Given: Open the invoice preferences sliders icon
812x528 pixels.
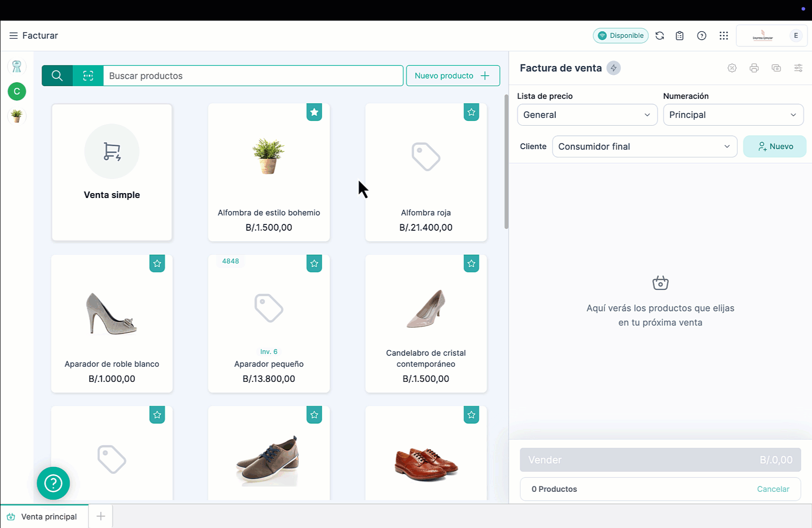Looking at the screenshot, I should point(798,68).
